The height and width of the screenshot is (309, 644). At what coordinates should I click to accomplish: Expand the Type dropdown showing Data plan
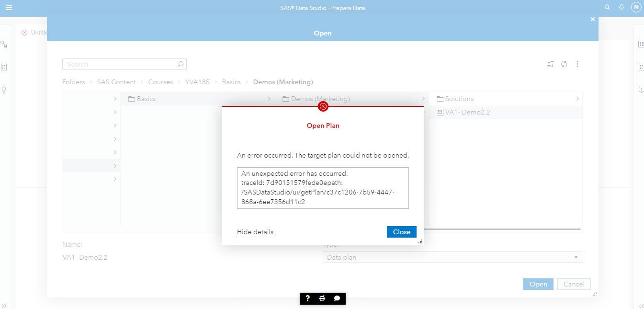tap(576, 257)
